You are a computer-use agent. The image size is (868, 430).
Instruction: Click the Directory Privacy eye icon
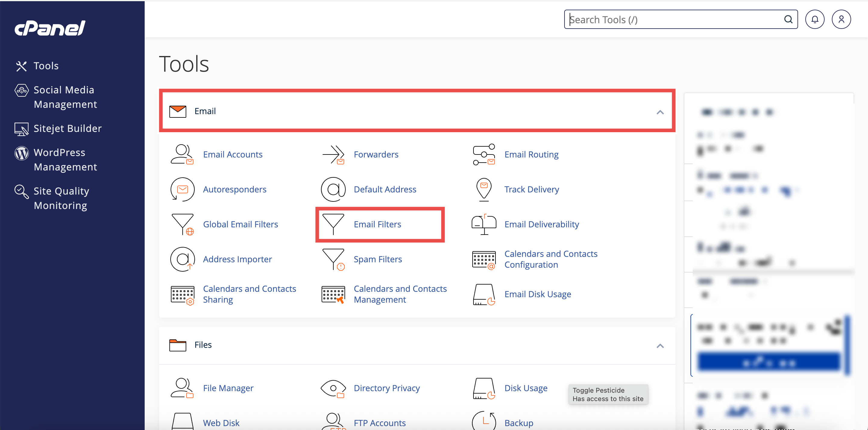tap(333, 388)
